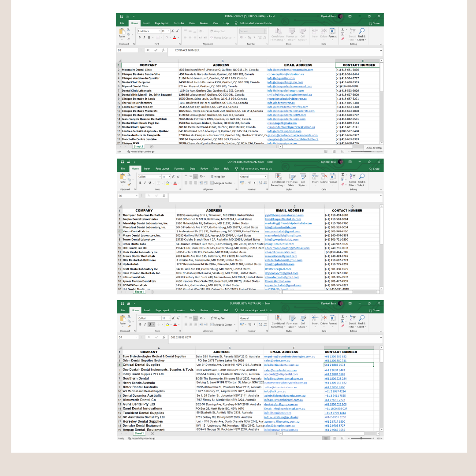Open the sales@orien.com.au email link
Image resolution: width=476 pixels, height=476 pixels.
pos(277,361)
